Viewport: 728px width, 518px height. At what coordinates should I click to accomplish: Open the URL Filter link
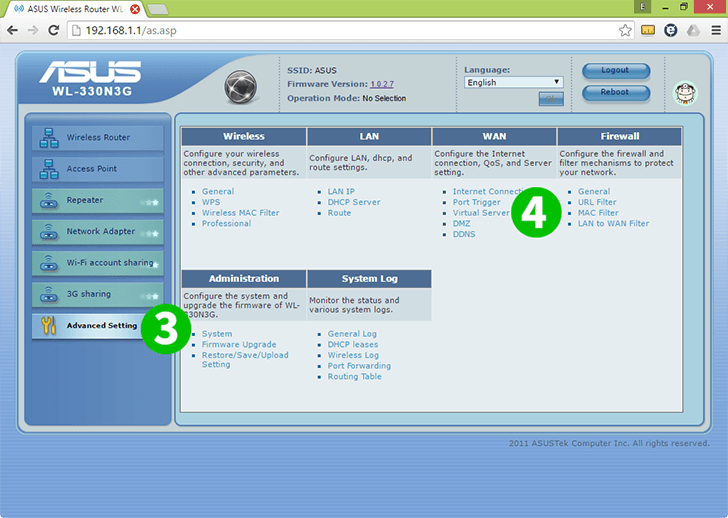[597, 202]
